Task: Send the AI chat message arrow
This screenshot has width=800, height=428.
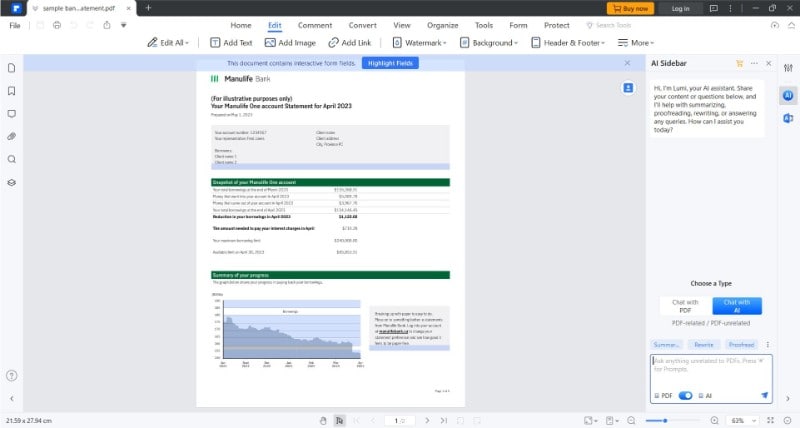Action: click(764, 395)
